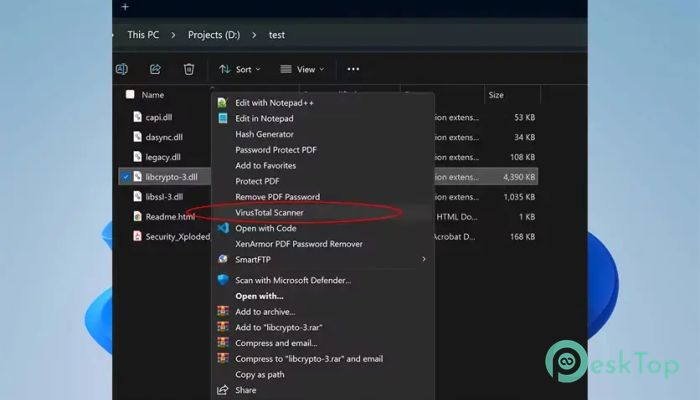Click the Security_Xploded PDF file icon
Screen dimensions: 700x400
click(x=138, y=236)
